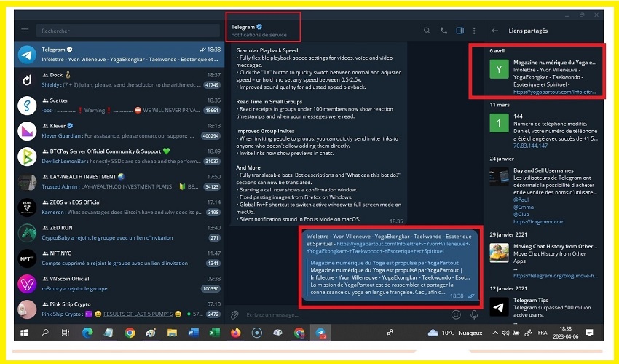This screenshot has width=619, height=364.
Task: Record a voice message with microphone icon
Action: [474, 314]
